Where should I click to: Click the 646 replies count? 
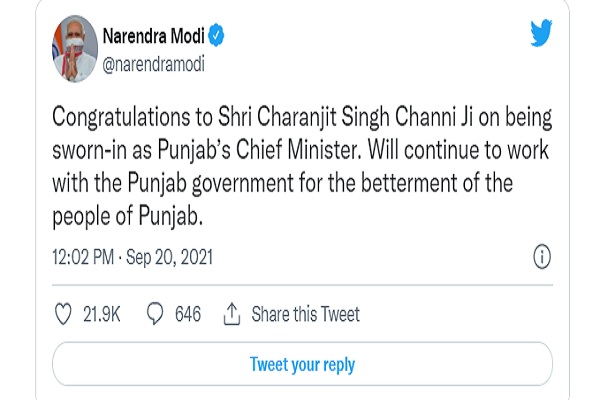[x=188, y=314]
